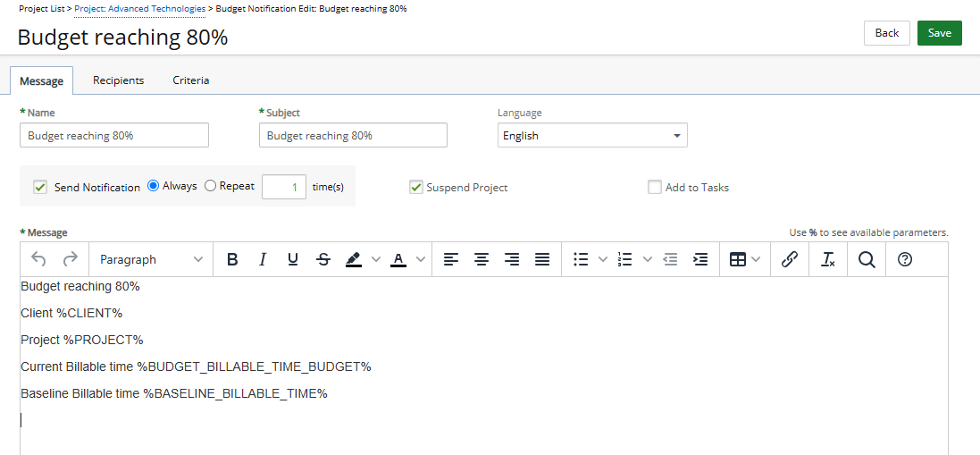Open Project: Advanced Technologies breadcrumb link
The image size is (980, 455).
pos(139,9)
